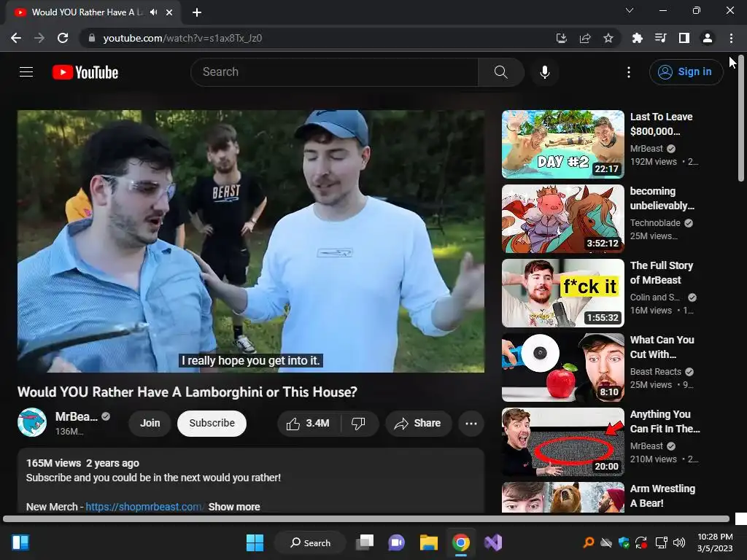Image resolution: width=747 pixels, height=560 pixels.
Task: Reload the page
Action: 63,38
